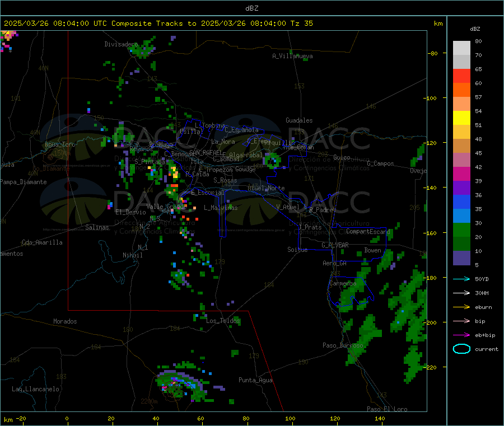Click the eb+bip magenta arrow legend icon
Image resolution: width=504 pixels, height=426 pixels.
click(461, 335)
